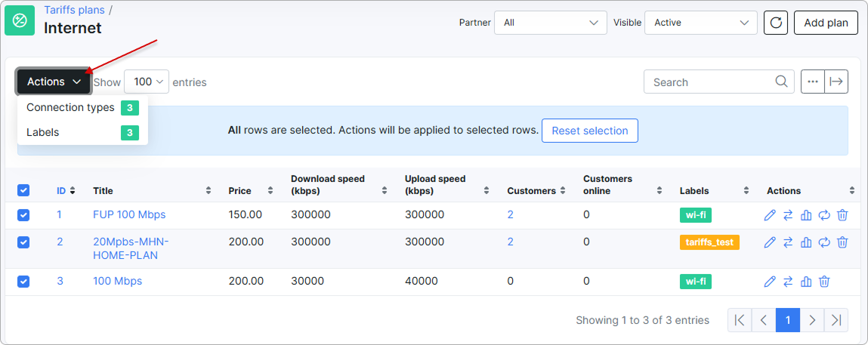Edit the 100 Mbps plan

point(770,282)
